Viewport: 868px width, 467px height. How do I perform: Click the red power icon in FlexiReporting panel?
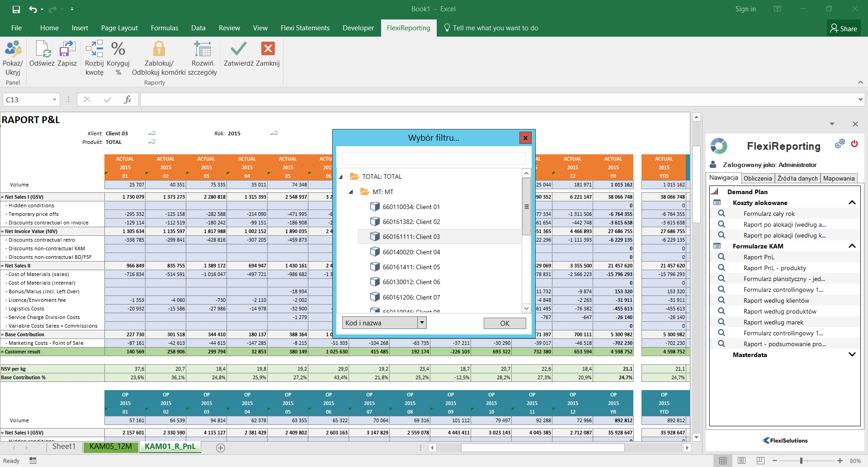point(854,144)
